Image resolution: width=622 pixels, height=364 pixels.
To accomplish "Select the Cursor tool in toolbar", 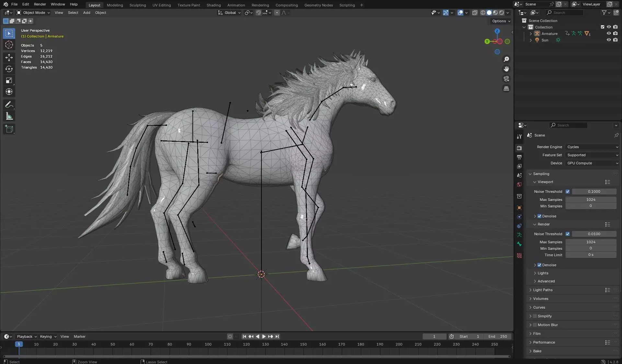I will (x=9, y=45).
